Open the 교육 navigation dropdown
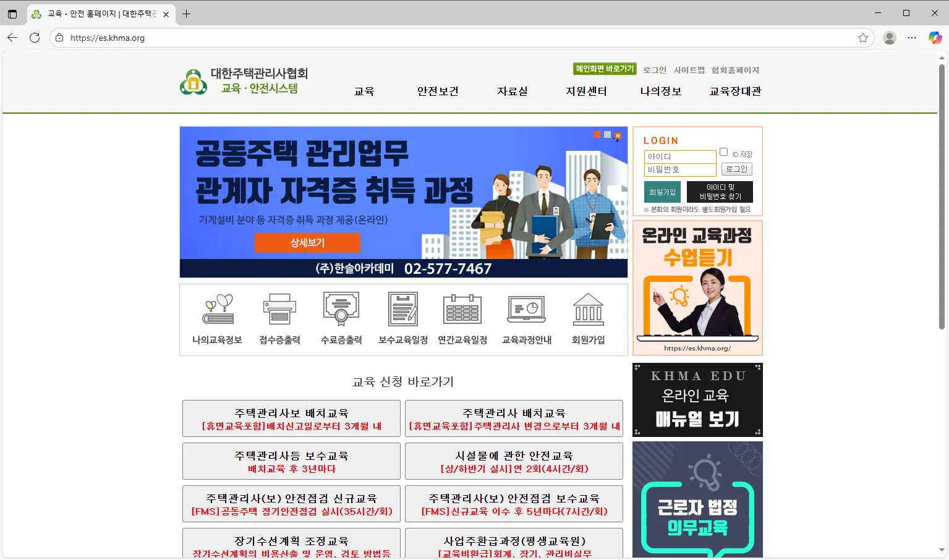949x560 pixels. click(x=364, y=91)
